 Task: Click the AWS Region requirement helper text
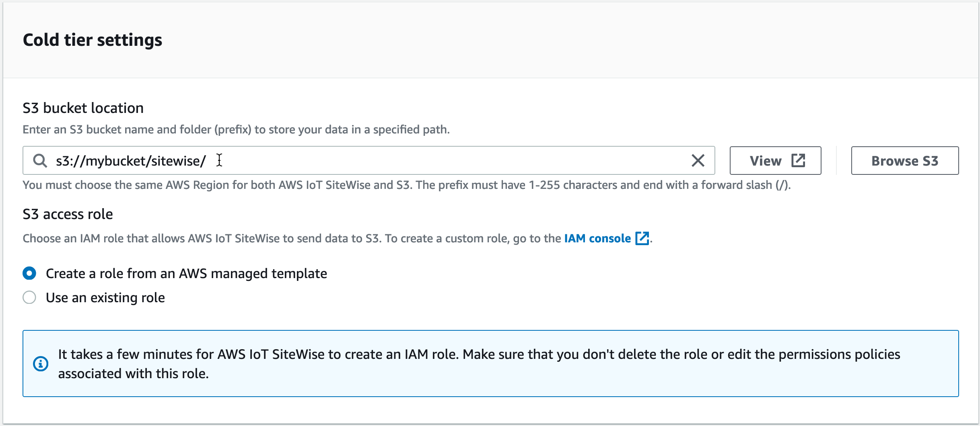[406, 185]
